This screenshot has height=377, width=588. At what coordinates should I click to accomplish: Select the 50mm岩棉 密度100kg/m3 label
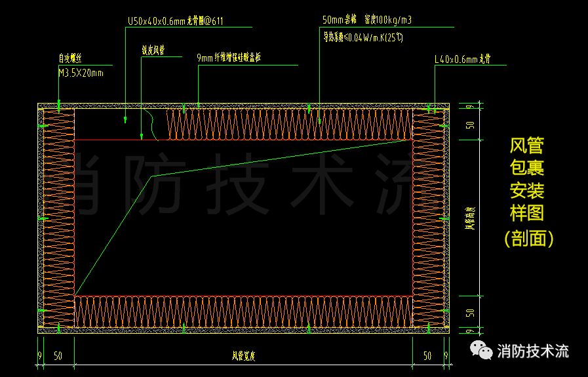point(367,21)
